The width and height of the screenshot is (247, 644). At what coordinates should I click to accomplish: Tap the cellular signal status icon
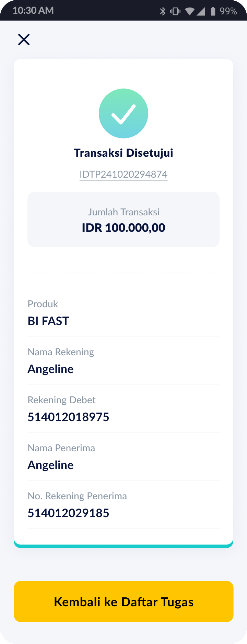coord(201,12)
